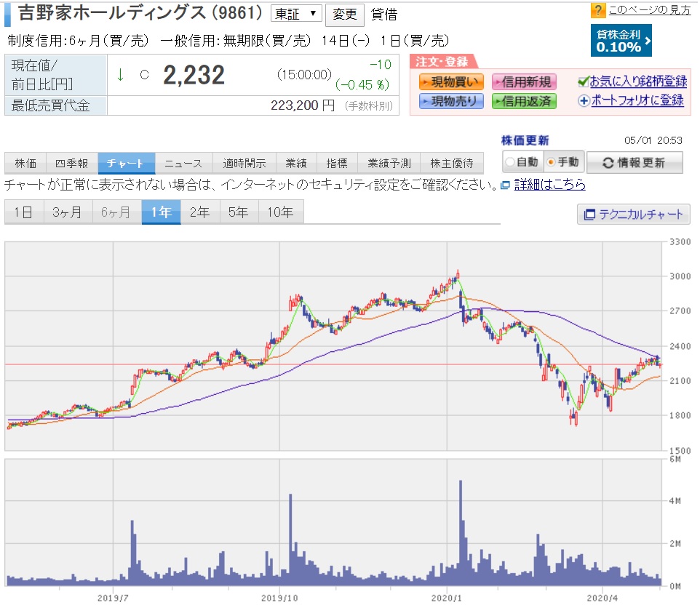Image resolution: width=700 pixels, height=605 pixels.
Task: Select the 自動 price update radio
Action: coord(510,162)
